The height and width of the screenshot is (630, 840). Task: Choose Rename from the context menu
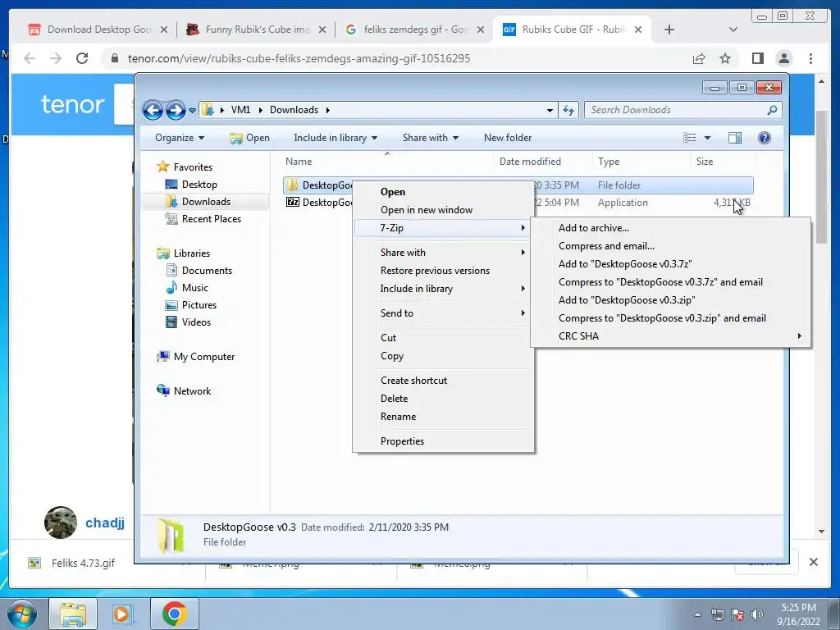tap(445, 416)
